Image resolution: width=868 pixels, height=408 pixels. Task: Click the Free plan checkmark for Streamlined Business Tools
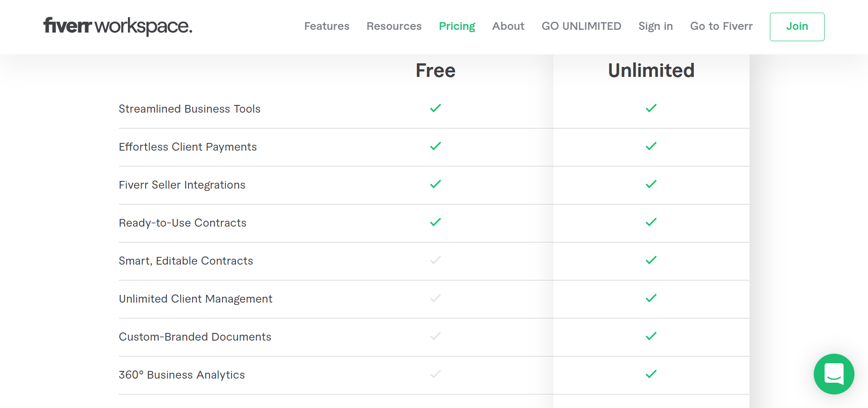(x=435, y=108)
